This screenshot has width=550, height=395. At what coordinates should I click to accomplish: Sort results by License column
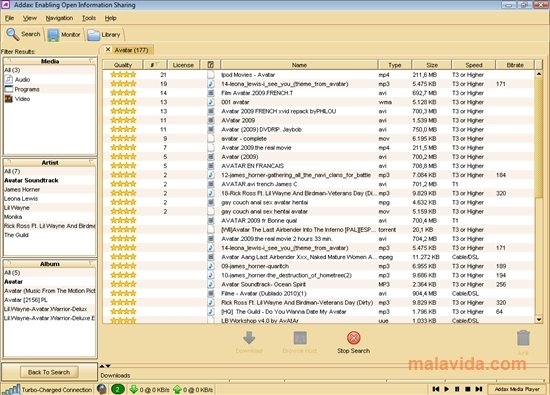(x=183, y=65)
